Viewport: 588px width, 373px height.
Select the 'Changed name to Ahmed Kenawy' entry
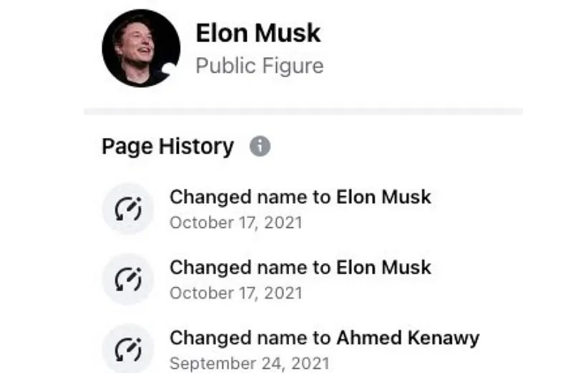click(x=324, y=337)
